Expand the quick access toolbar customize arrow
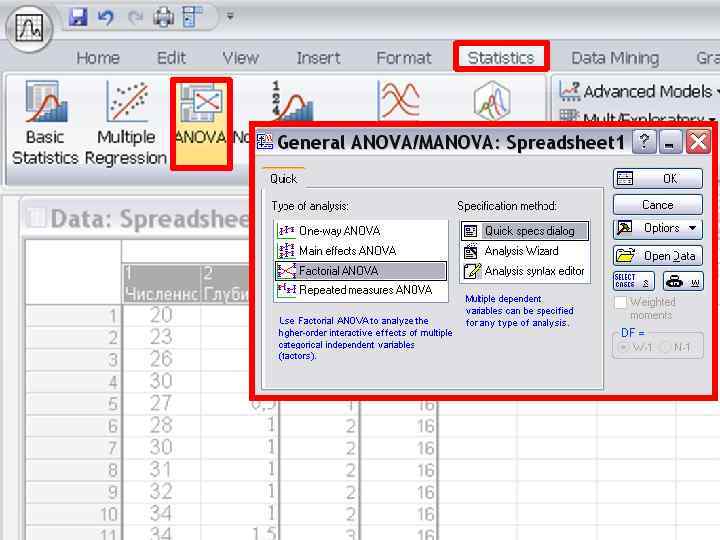The image size is (720, 540). (x=230, y=17)
